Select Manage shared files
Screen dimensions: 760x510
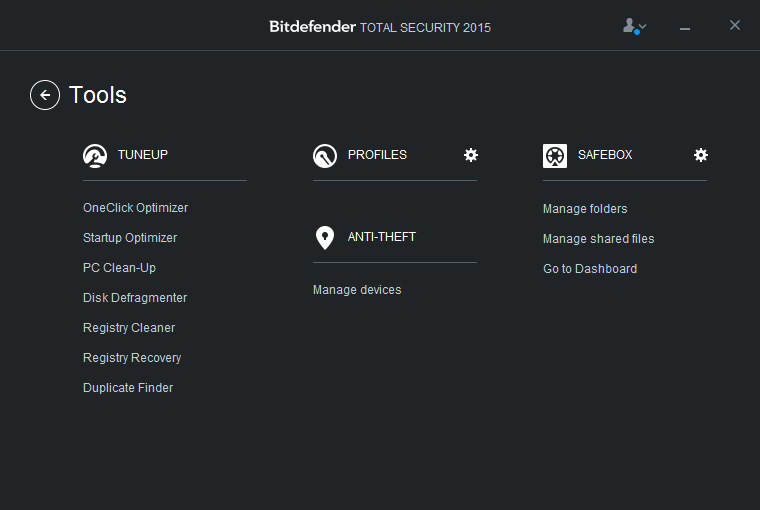[598, 239]
